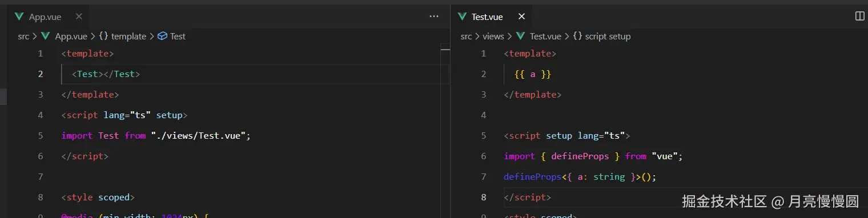Click '<script setup lang="ts">' in Test.vue
Screen dimensions: 868x218
pos(567,135)
